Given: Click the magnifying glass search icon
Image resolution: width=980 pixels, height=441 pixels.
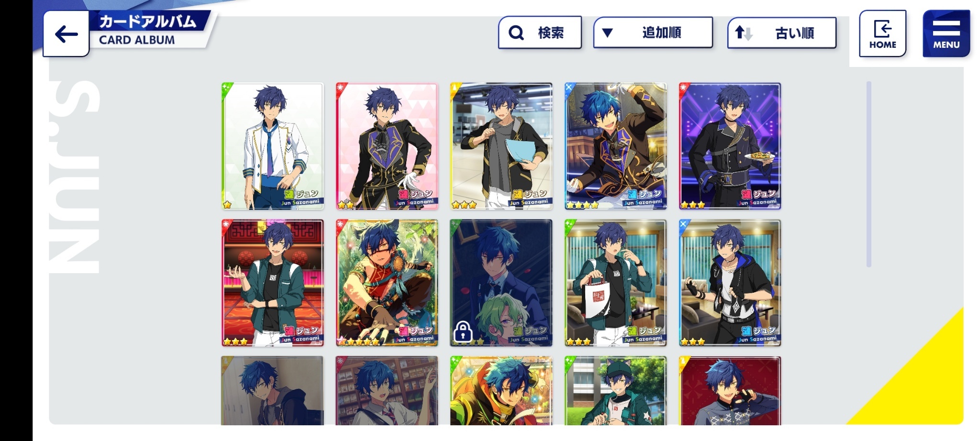Looking at the screenshot, I should coord(516,33).
